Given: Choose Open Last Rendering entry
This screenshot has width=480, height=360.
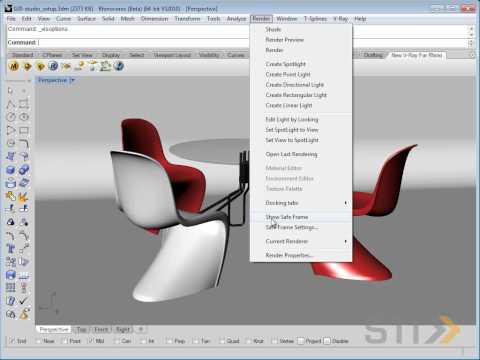Looking at the screenshot, I should point(301,154).
